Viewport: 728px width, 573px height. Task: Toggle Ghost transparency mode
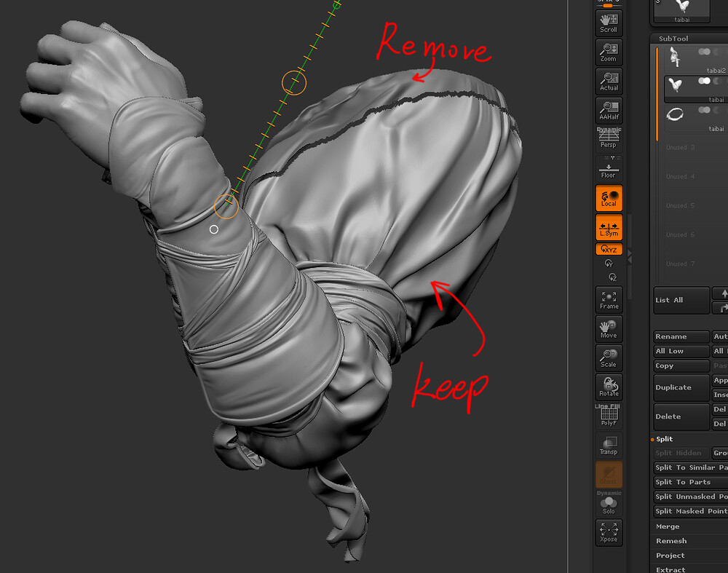(609, 475)
